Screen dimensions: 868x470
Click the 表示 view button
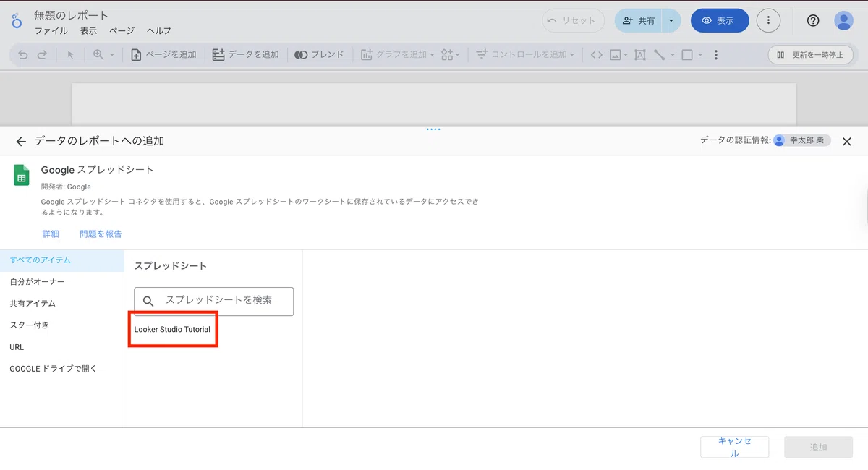[x=720, y=21]
